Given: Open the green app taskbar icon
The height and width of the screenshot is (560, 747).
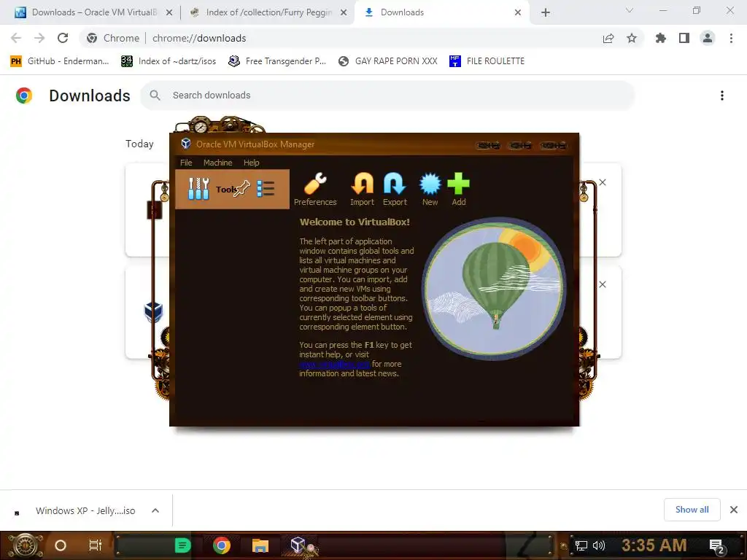Looking at the screenshot, I should pyautogui.click(x=182, y=545).
